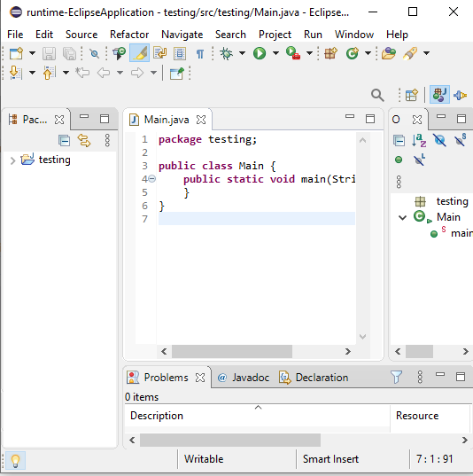Expand the testing project tree node

pos(12,160)
